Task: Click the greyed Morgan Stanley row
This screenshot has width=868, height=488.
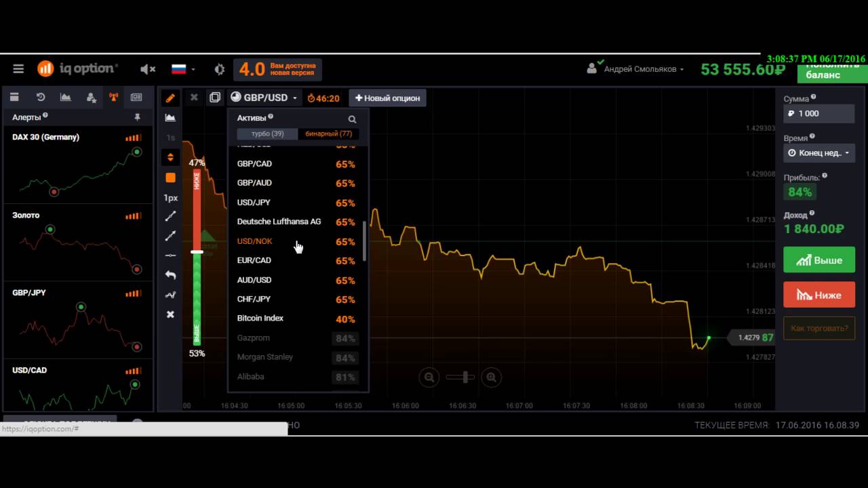Action: click(296, 357)
